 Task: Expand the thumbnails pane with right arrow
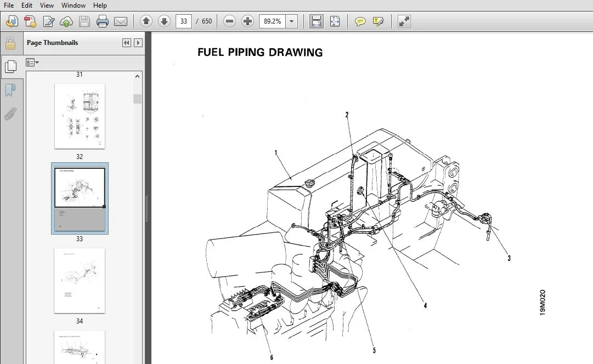coord(138,43)
